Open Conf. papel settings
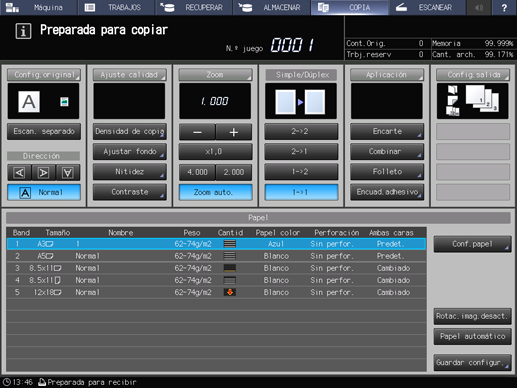517x388 pixels. pyautogui.click(x=472, y=244)
